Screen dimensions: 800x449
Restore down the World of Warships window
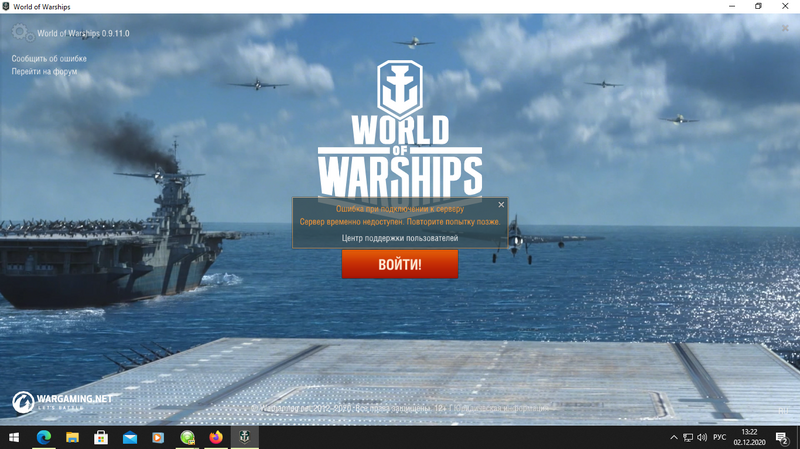click(x=758, y=6)
